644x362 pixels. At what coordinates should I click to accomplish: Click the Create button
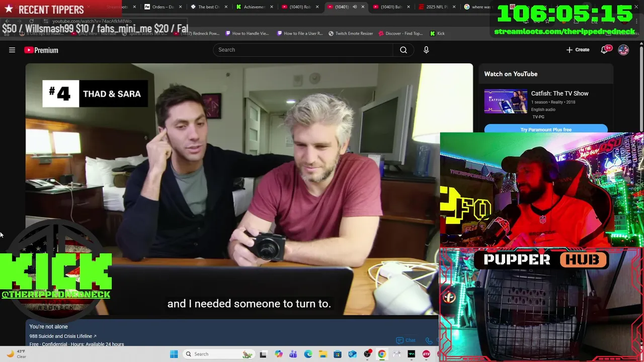click(x=578, y=50)
